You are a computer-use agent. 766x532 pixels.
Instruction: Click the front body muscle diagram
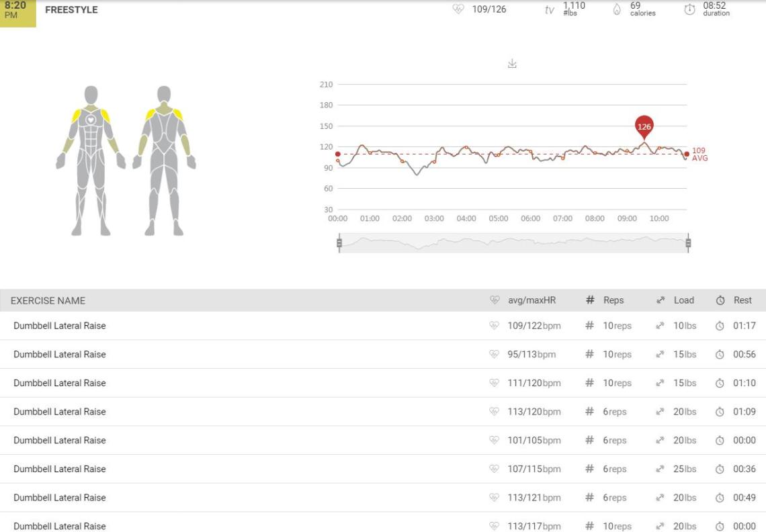(x=91, y=161)
